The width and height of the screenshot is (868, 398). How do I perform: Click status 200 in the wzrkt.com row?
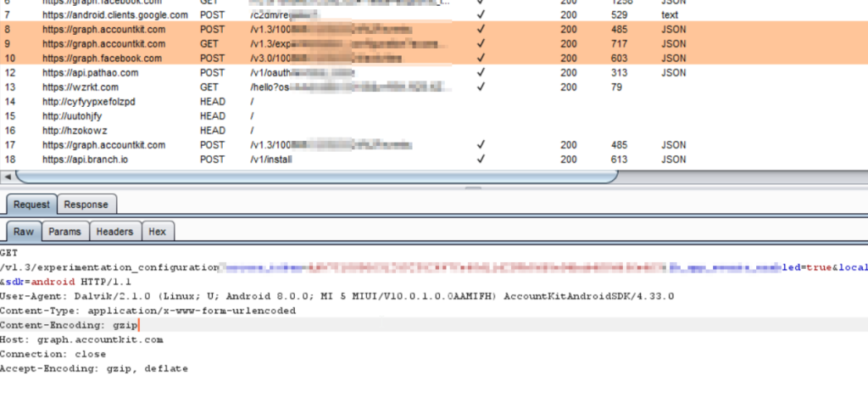[568, 87]
